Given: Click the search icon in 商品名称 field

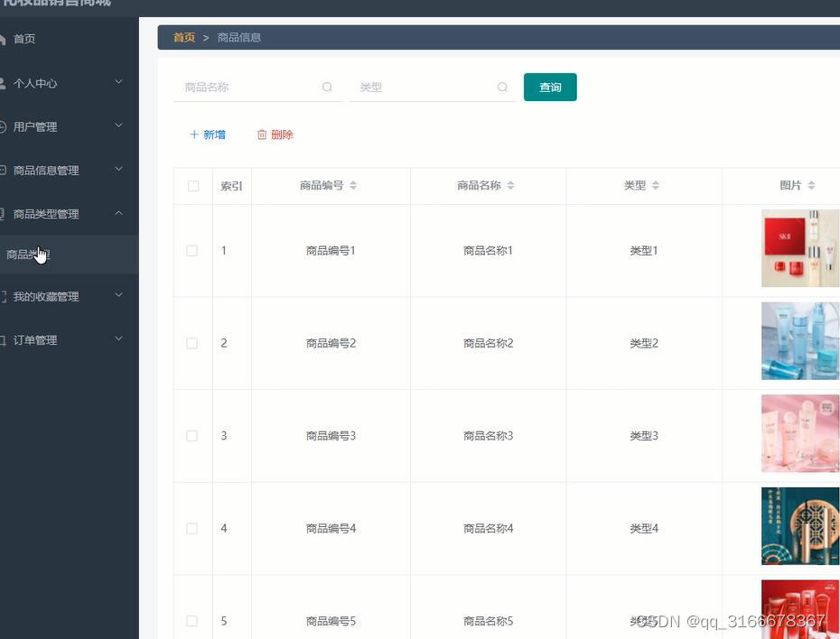Looking at the screenshot, I should 327,87.
